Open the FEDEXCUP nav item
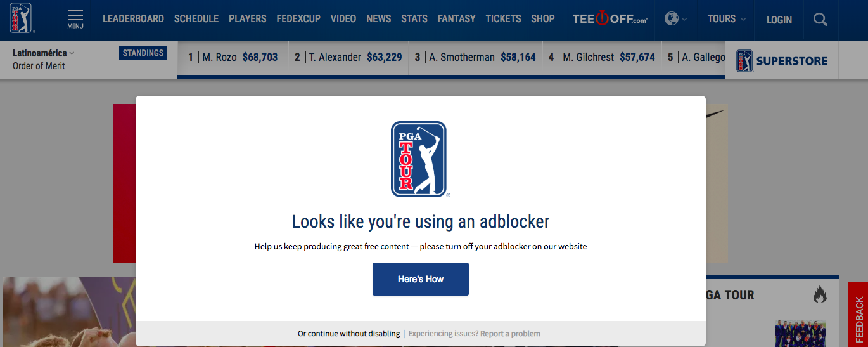The width and height of the screenshot is (868, 347). coord(298,19)
